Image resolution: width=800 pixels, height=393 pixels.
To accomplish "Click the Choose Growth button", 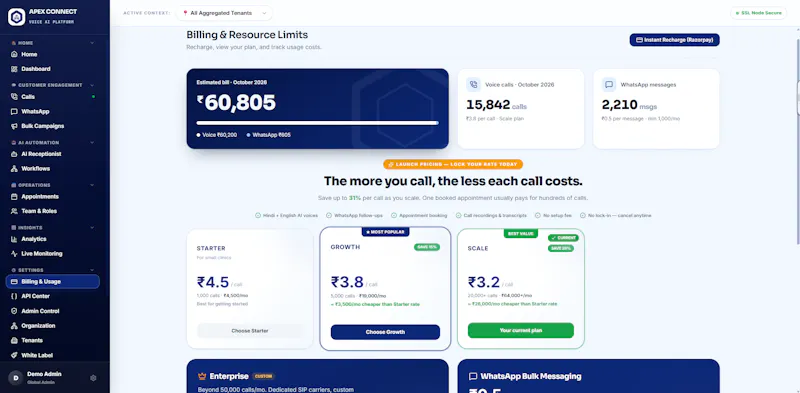I will pos(385,332).
